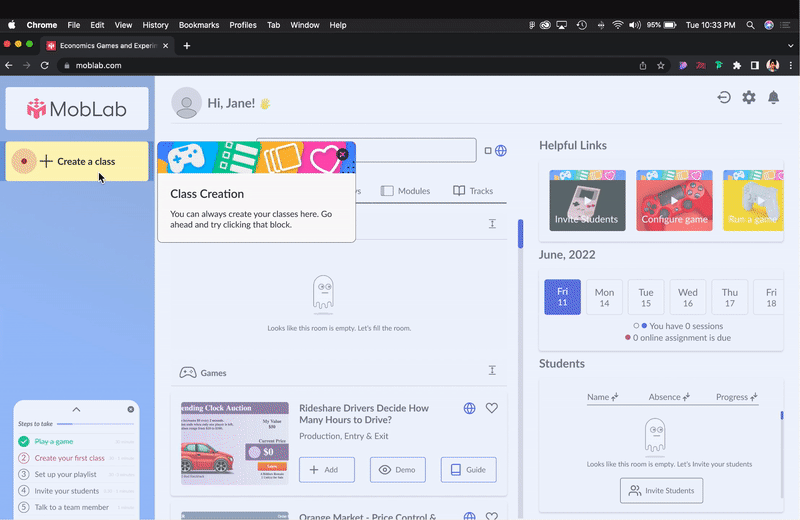The width and height of the screenshot is (800, 520).
Task: Click Jane's profile avatar
Action: 186,103
